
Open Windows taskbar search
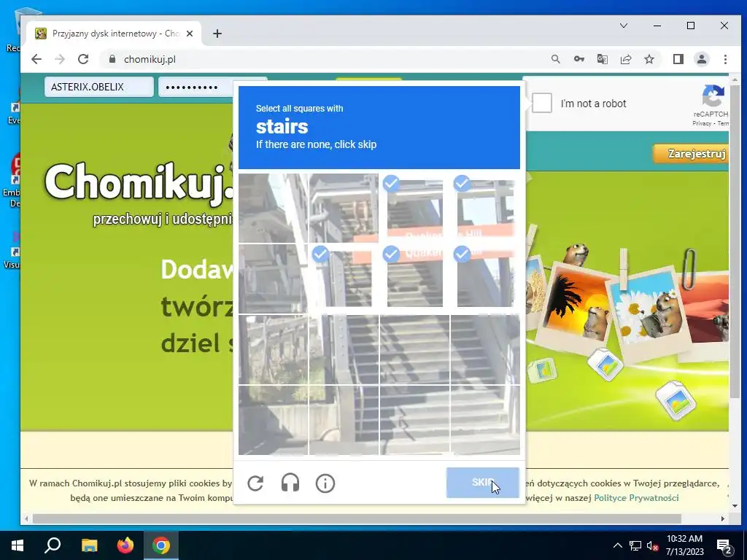53,545
